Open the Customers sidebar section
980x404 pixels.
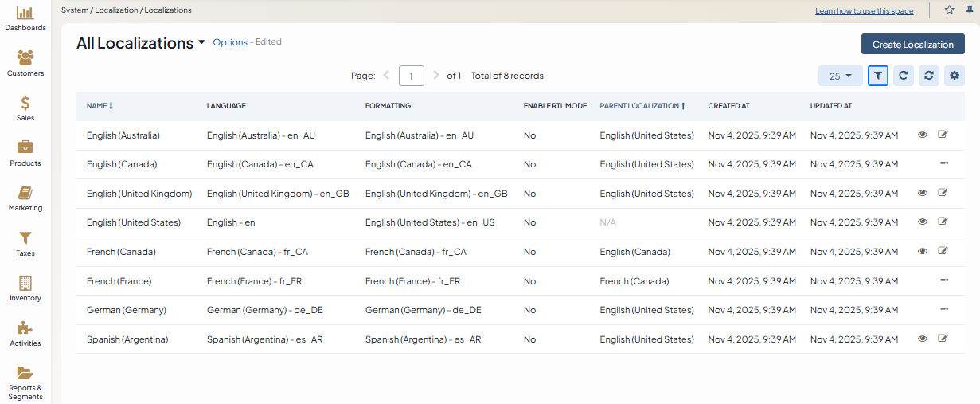25,63
